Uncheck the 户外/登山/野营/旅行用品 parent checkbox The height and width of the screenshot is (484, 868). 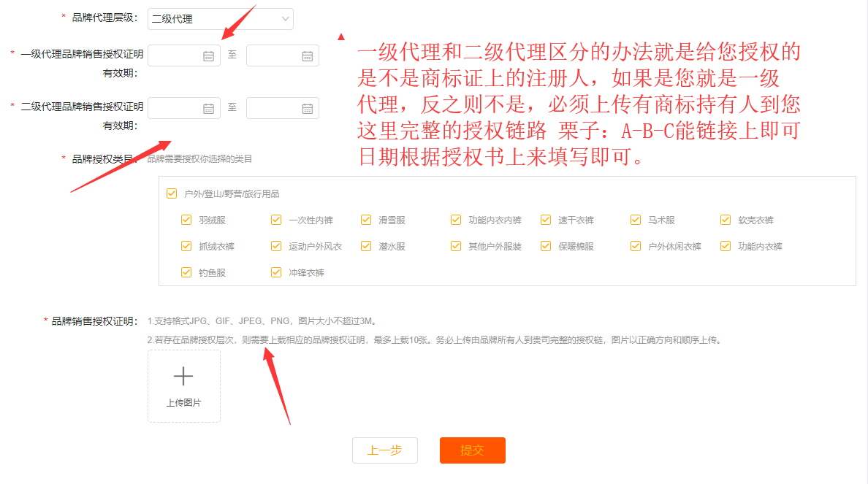pyautogui.click(x=172, y=193)
